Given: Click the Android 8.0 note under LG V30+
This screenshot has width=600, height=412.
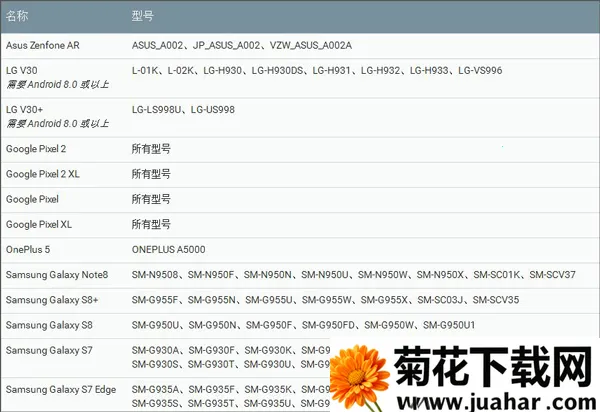Looking at the screenshot, I should pyautogui.click(x=57, y=124).
